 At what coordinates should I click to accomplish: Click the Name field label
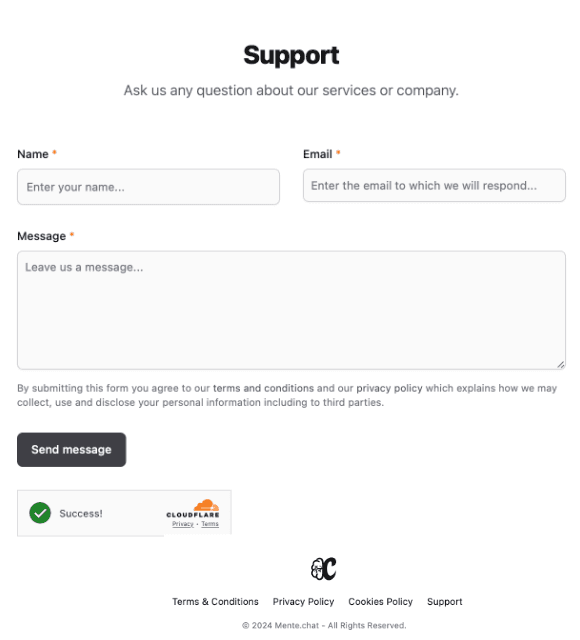pos(33,154)
